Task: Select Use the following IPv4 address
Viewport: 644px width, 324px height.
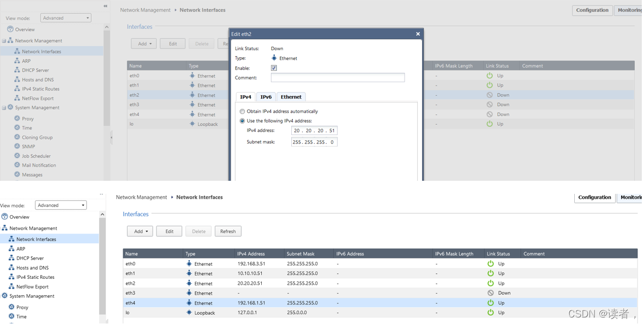Action: (242, 121)
